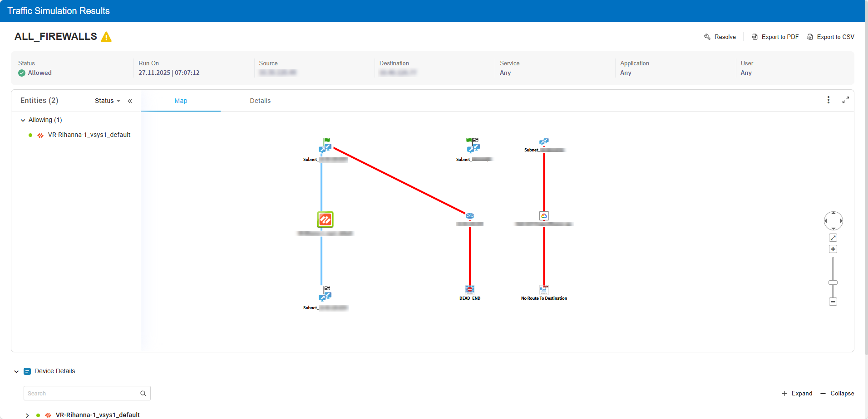Click the No Route To Destination icon
This screenshot has height=419, width=868.
[544, 289]
